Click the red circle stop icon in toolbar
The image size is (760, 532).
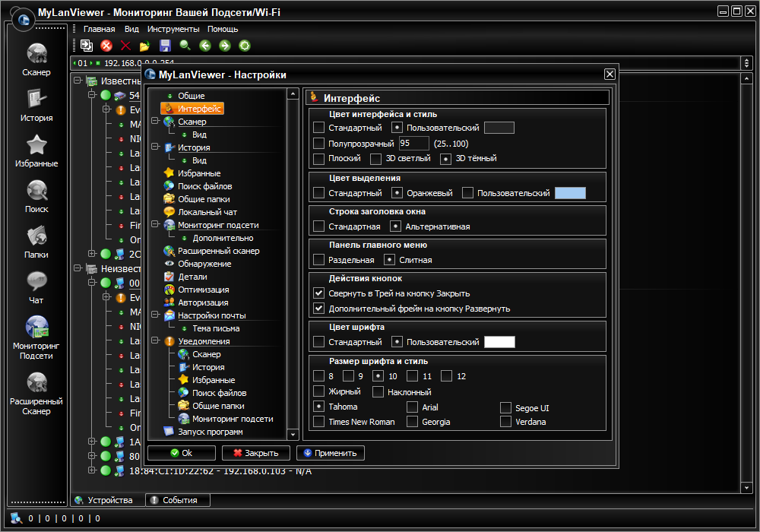(x=106, y=46)
